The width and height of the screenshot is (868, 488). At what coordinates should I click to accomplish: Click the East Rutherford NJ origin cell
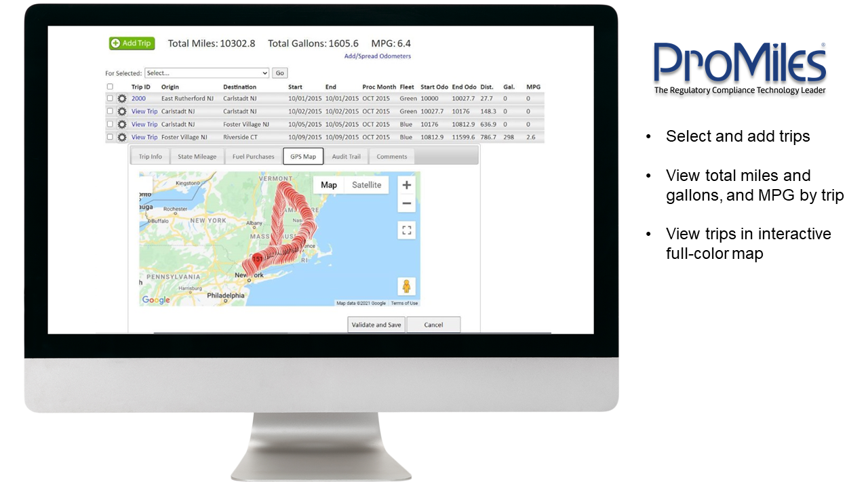click(x=187, y=99)
